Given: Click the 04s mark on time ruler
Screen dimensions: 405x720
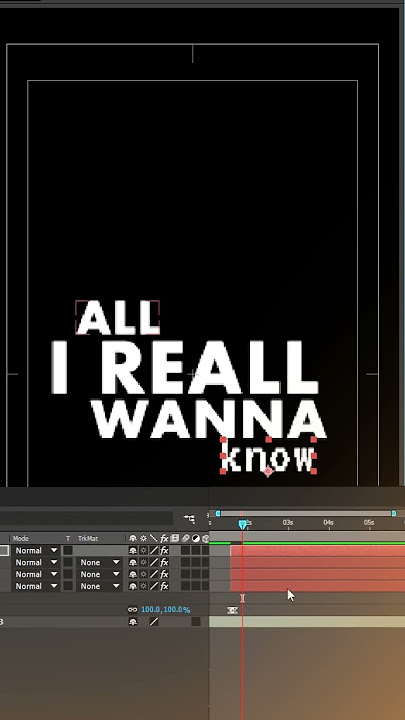Looking at the screenshot, I should [x=328, y=523].
